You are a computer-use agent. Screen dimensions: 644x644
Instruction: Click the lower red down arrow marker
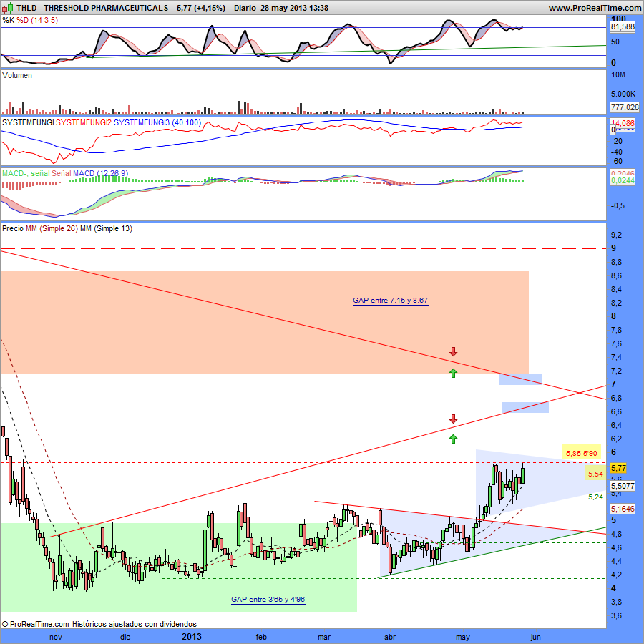click(453, 419)
